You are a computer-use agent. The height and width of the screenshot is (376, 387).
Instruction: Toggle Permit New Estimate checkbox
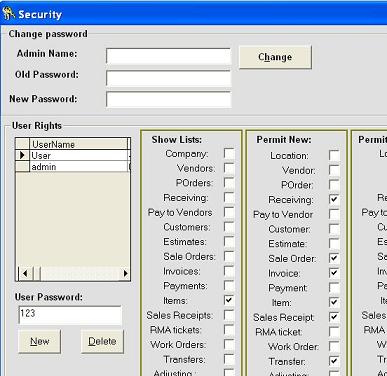[334, 244]
